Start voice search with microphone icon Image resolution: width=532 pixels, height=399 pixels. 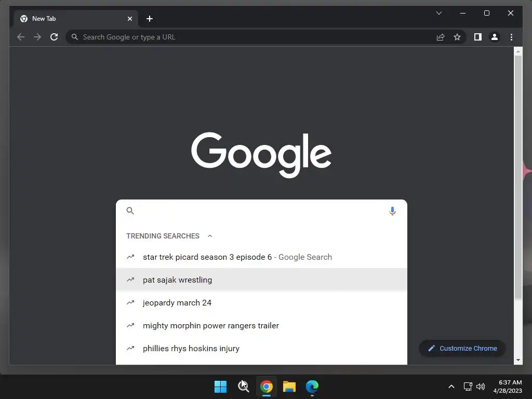pos(392,211)
